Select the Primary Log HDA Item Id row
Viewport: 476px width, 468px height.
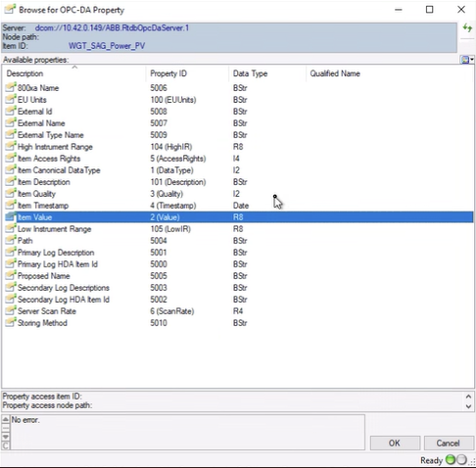click(x=239, y=264)
